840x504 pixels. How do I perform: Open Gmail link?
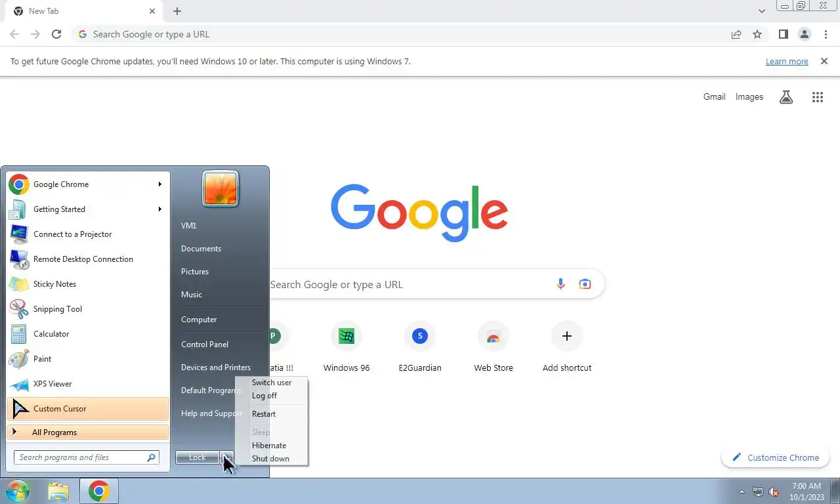coord(714,97)
